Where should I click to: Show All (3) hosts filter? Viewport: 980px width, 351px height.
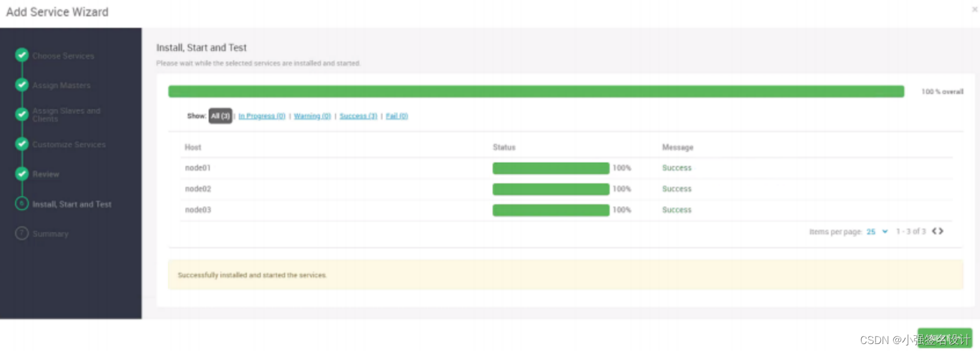[220, 116]
